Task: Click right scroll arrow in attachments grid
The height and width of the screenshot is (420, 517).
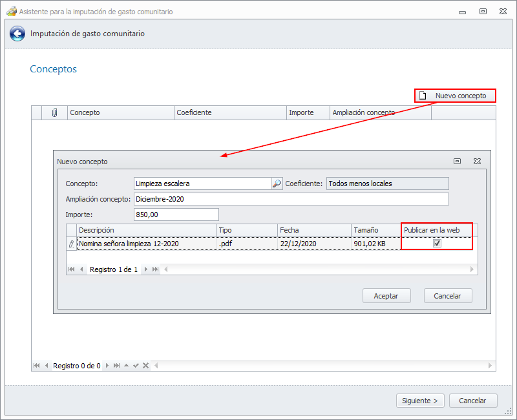Action: point(472,269)
